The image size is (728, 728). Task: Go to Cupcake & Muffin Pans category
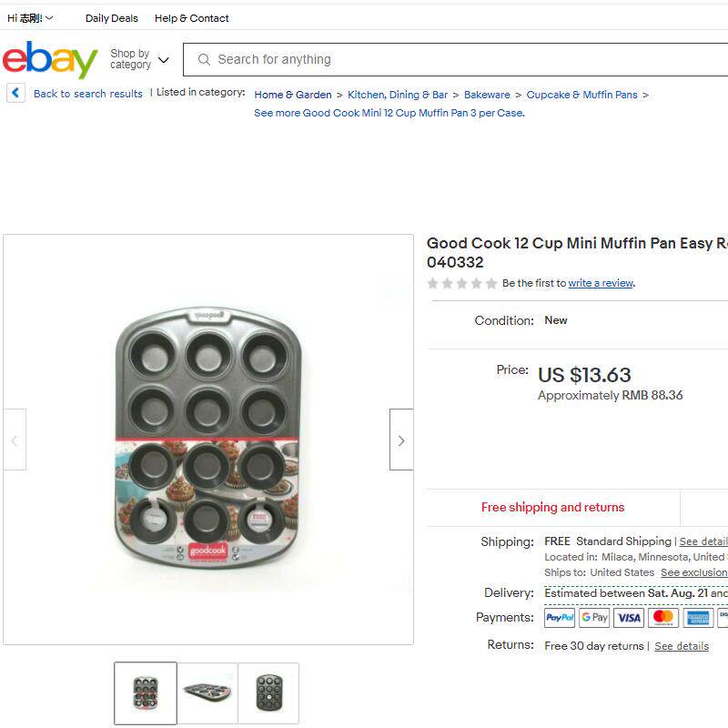[581, 95]
